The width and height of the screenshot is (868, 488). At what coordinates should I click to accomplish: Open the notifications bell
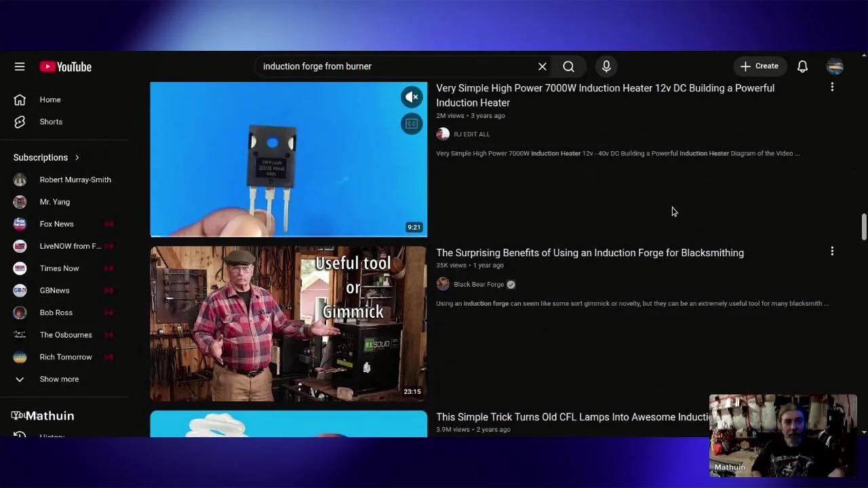(x=802, y=66)
